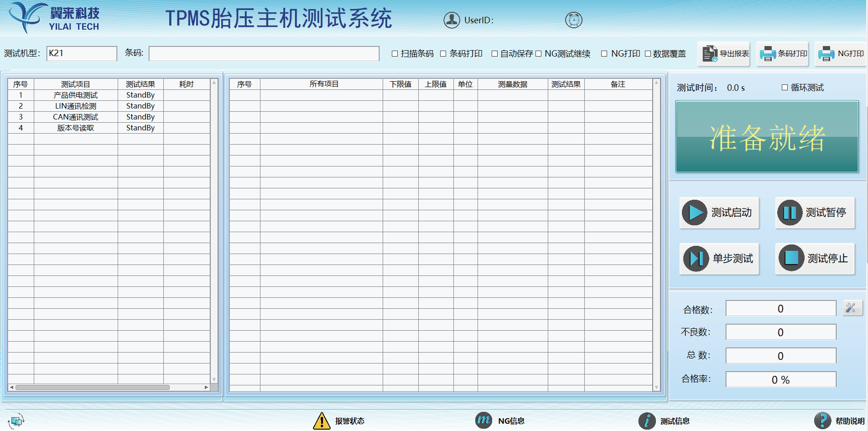Click the 准备就绪 status banner
This screenshot has width=868, height=431.
pyautogui.click(x=767, y=137)
